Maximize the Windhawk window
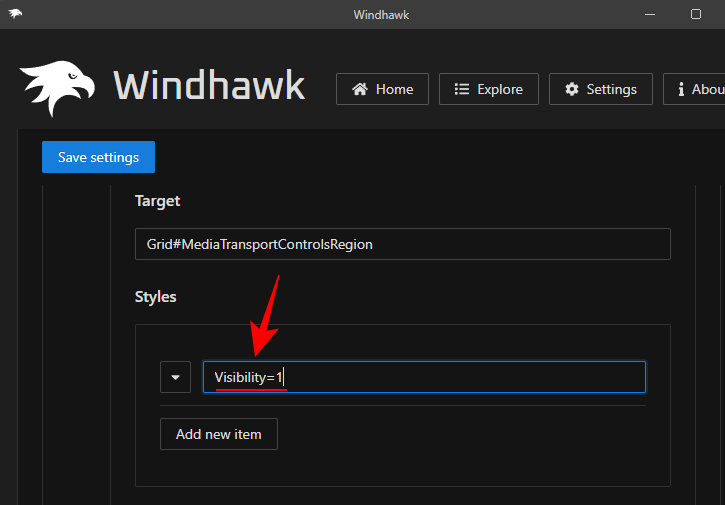 [696, 14]
